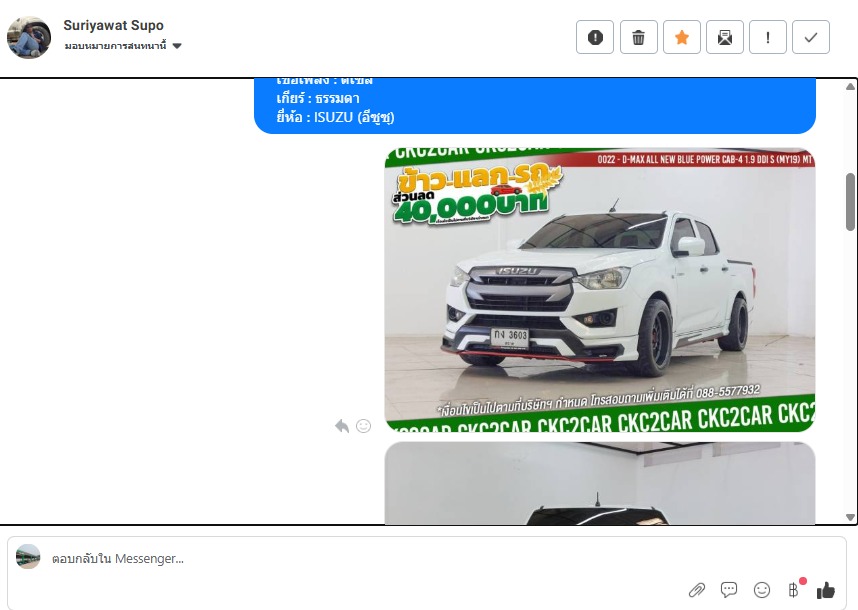
Task: Open saved replies speech bubble icon
Action: click(729, 590)
